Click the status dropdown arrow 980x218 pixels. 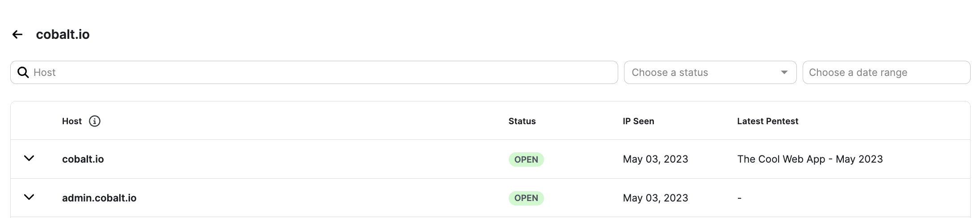coord(784,72)
